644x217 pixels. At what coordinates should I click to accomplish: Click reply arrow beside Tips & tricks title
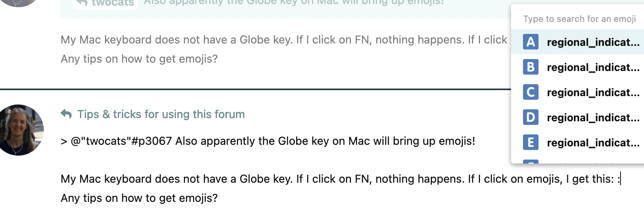66,114
